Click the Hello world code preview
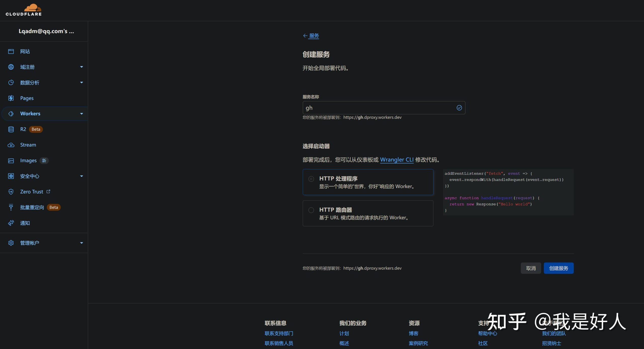The image size is (644, 349). point(508,192)
